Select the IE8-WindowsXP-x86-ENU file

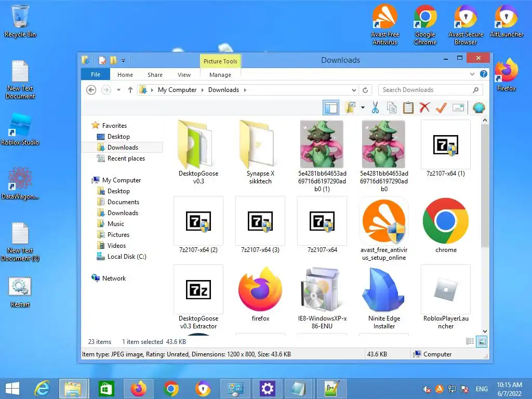click(322, 298)
